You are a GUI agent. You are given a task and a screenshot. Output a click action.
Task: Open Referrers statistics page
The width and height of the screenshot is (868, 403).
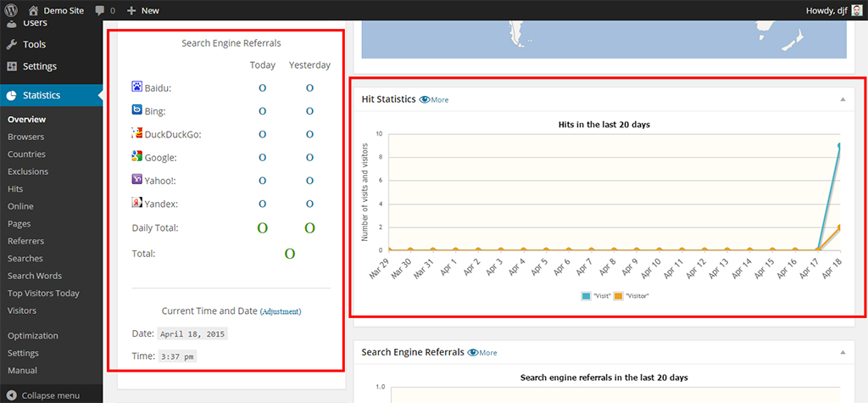click(x=26, y=241)
